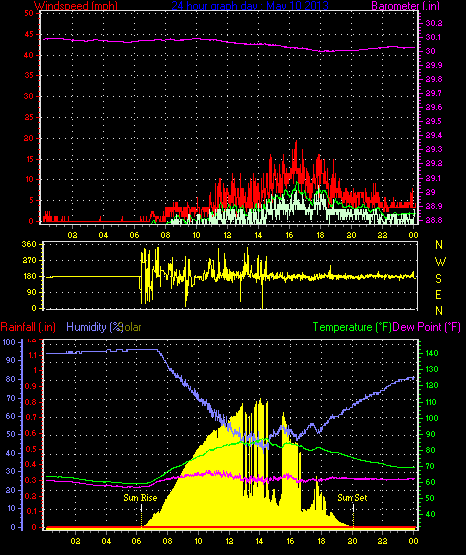Click the "Solar" legend label

[x=131, y=327]
